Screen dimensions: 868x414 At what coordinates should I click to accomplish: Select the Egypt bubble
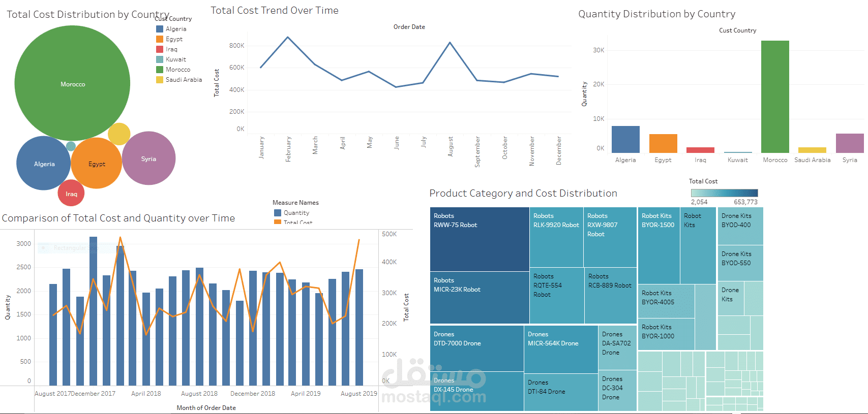[97, 164]
